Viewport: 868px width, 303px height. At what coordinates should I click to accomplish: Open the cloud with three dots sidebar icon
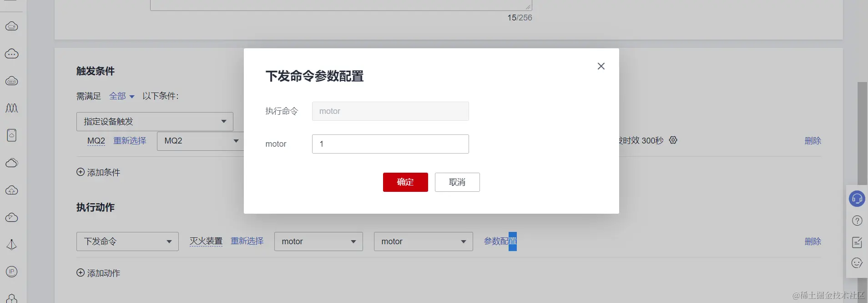pyautogui.click(x=12, y=54)
